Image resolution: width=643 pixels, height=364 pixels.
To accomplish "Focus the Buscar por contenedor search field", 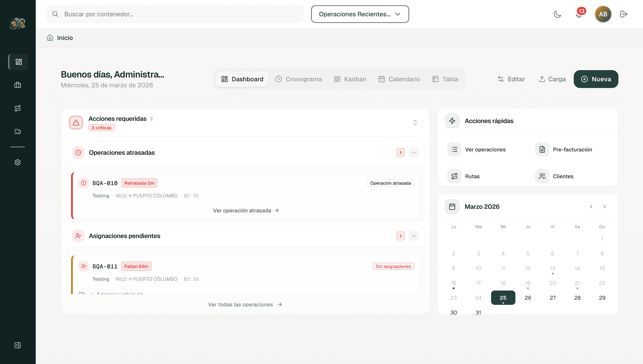I will 175,14.
